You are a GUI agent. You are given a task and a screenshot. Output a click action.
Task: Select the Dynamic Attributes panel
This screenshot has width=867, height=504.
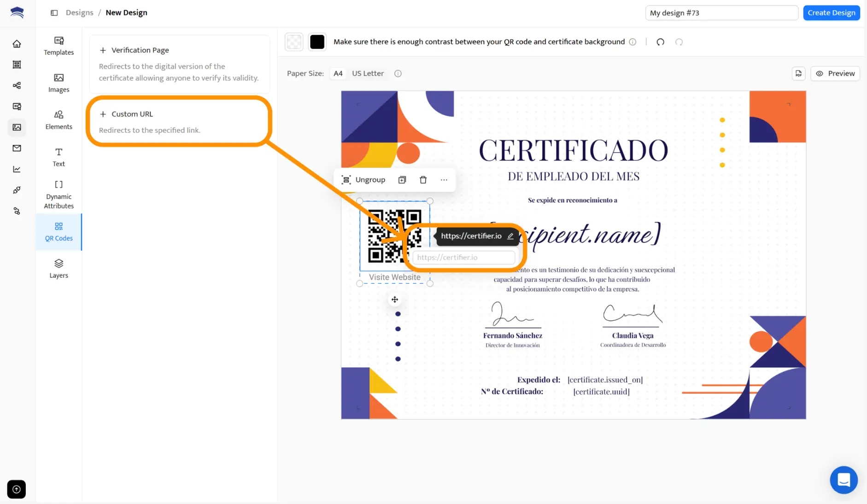(59, 193)
